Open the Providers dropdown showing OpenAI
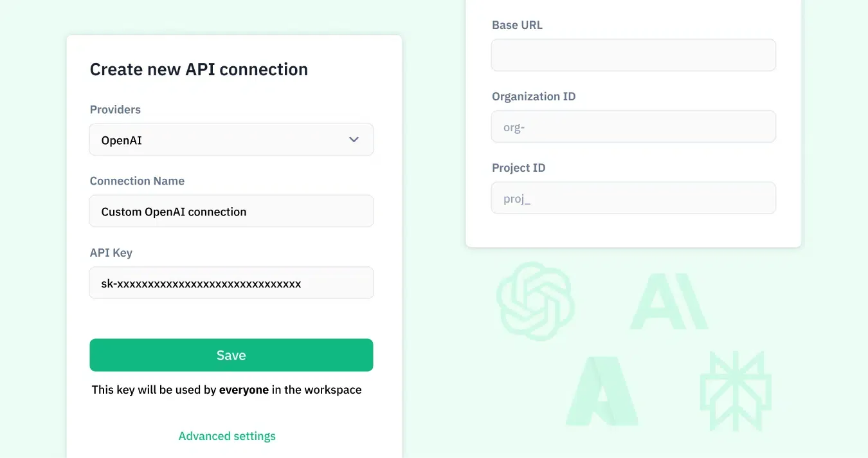 click(x=231, y=139)
